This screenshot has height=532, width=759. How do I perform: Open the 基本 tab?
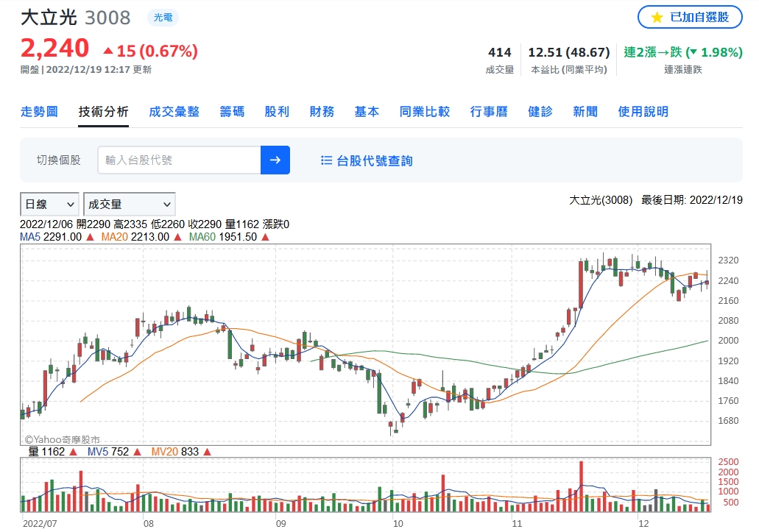[367, 112]
